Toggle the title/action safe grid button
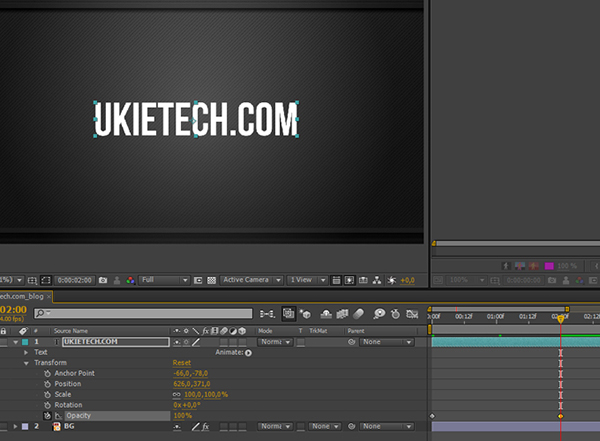This screenshot has height=441, width=600. pos(32,281)
